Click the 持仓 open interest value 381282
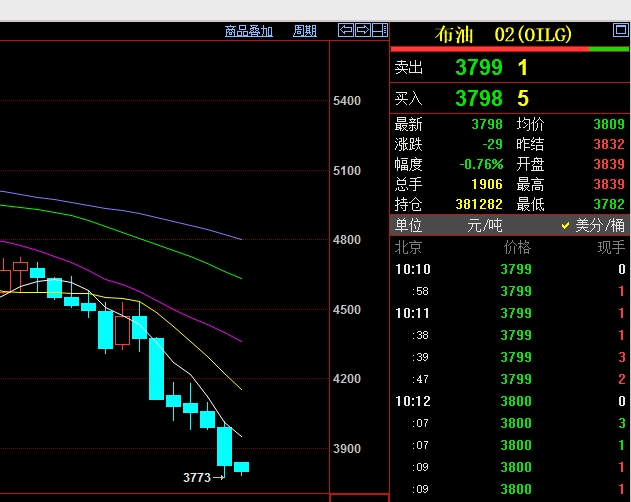Screen dimensions: 631x502 (x=479, y=204)
